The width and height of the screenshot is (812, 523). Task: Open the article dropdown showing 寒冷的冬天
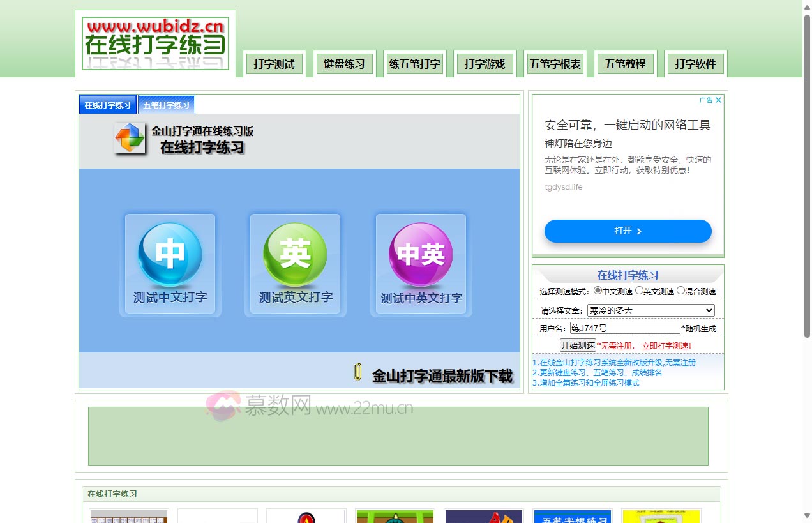click(650, 310)
